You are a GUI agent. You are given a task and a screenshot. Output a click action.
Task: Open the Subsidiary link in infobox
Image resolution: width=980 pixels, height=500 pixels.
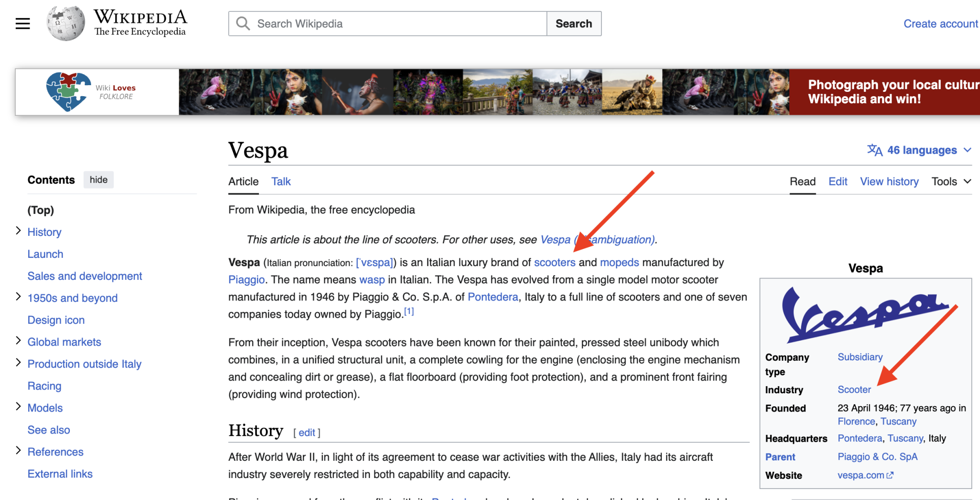[860, 357]
